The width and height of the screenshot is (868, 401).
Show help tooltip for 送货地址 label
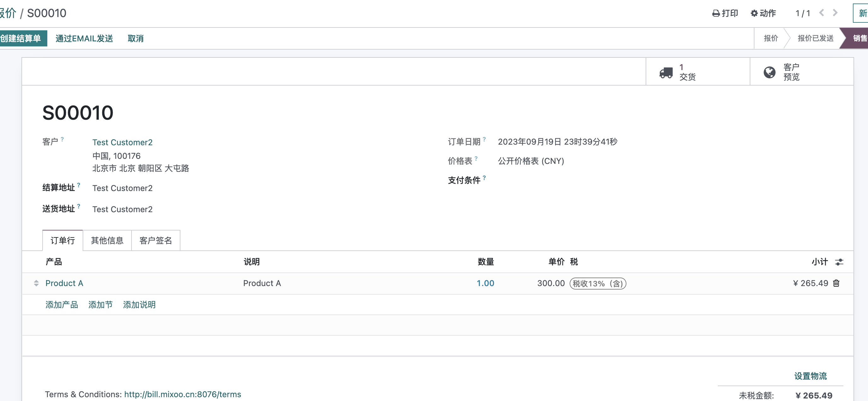tap(79, 206)
